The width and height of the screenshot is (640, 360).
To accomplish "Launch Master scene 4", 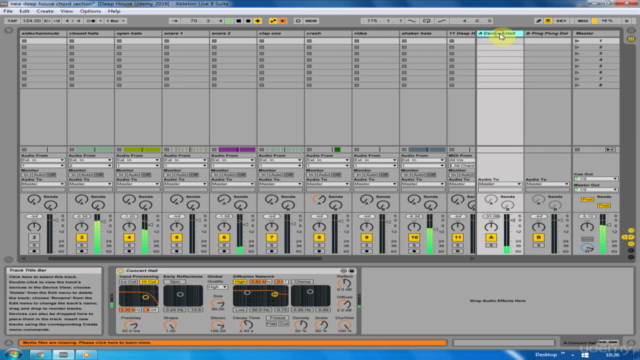I will click(x=577, y=60).
